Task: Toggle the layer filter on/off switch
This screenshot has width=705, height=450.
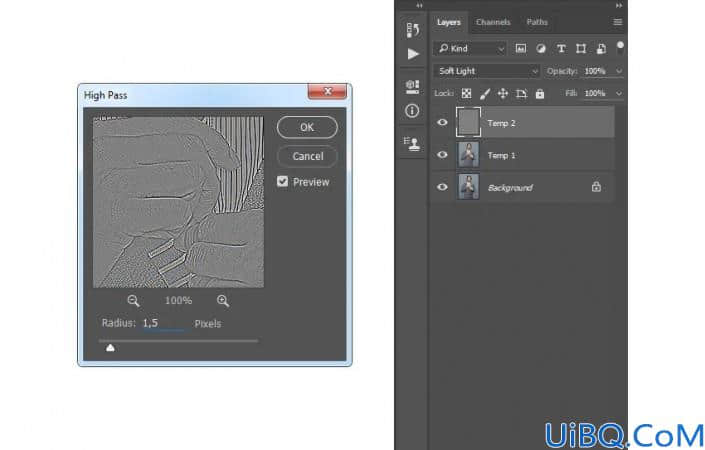Action: coord(620,48)
